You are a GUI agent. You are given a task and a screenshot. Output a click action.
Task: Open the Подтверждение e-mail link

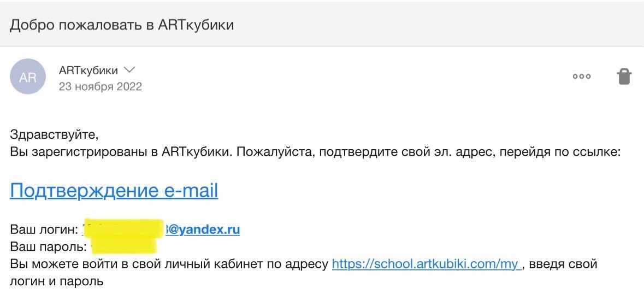coord(114,190)
